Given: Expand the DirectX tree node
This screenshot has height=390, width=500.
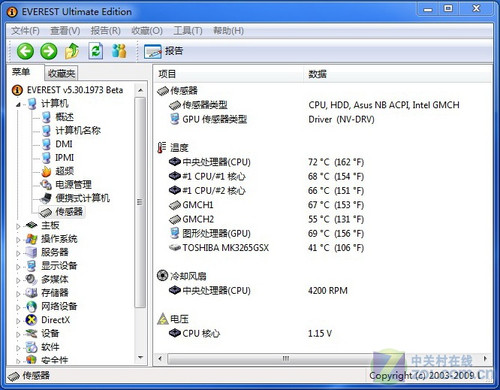Looking at the screenshot, I should click(x=18, y=321).
